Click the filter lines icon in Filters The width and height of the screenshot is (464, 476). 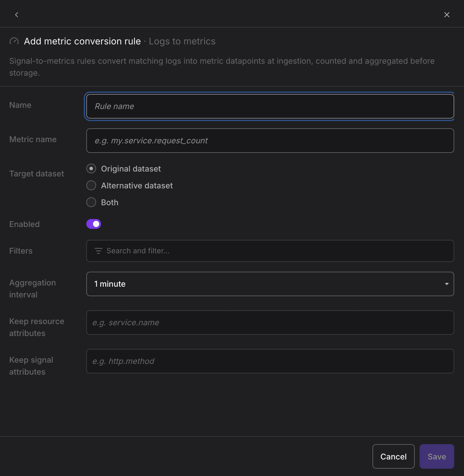click(x=98, y=251)
